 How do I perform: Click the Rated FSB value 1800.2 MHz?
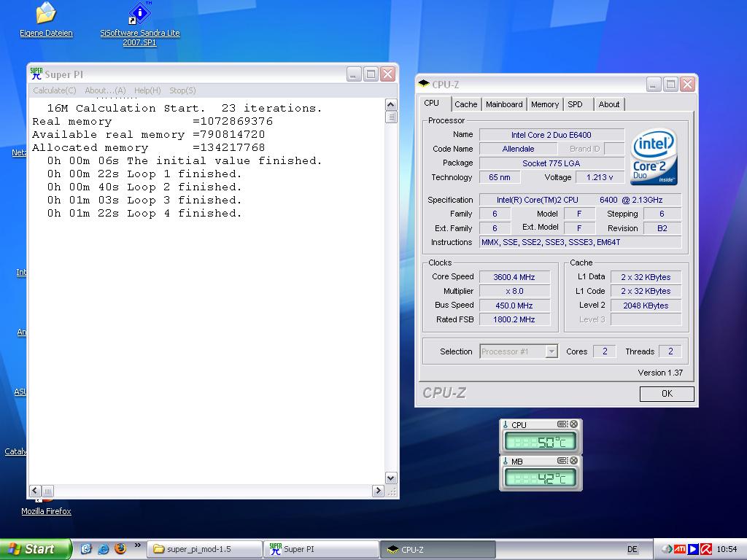pos(514,319)
